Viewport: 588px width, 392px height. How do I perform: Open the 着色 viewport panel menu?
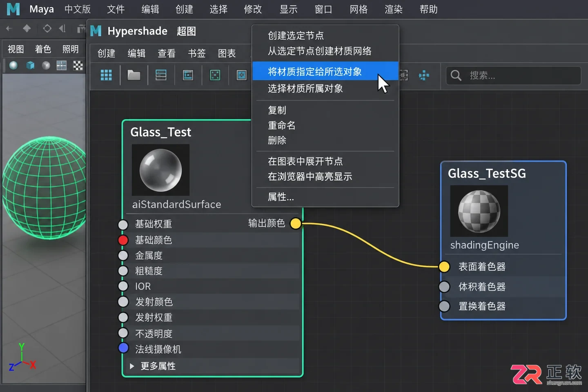43,49
